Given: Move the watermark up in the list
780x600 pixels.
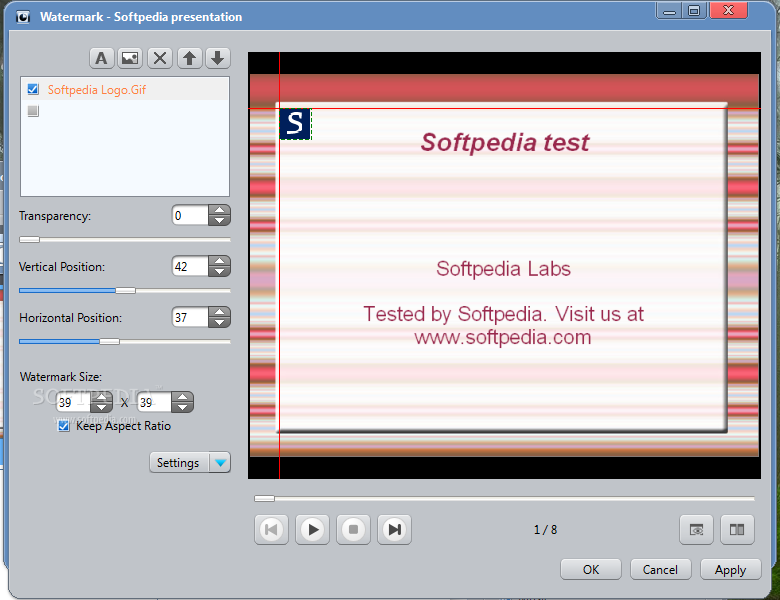Looking at the screenshot, I should click(x=189, y=59).
